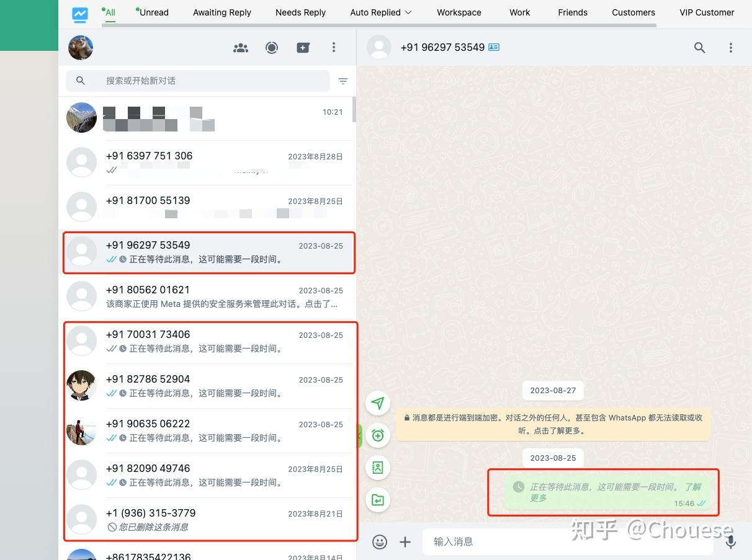Screen dimensions: 752x560
Task: Select the green paper-plane quick send icon
Action: point(378,403)
